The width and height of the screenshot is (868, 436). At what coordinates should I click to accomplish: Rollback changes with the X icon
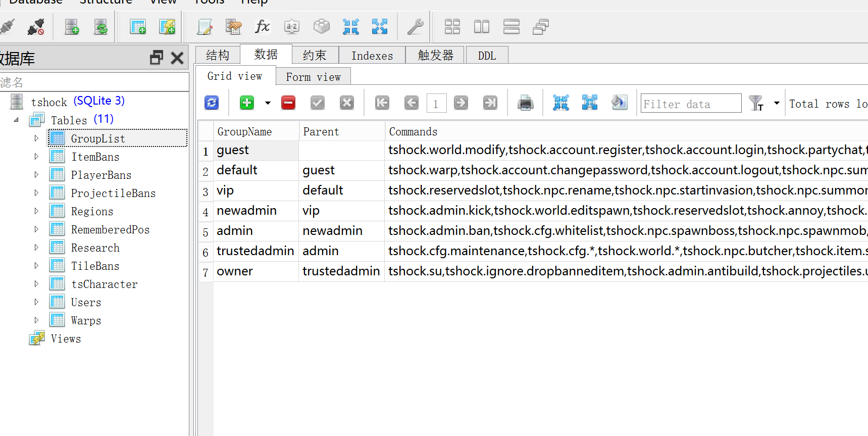pyautogui.click(x=346, y=103)
